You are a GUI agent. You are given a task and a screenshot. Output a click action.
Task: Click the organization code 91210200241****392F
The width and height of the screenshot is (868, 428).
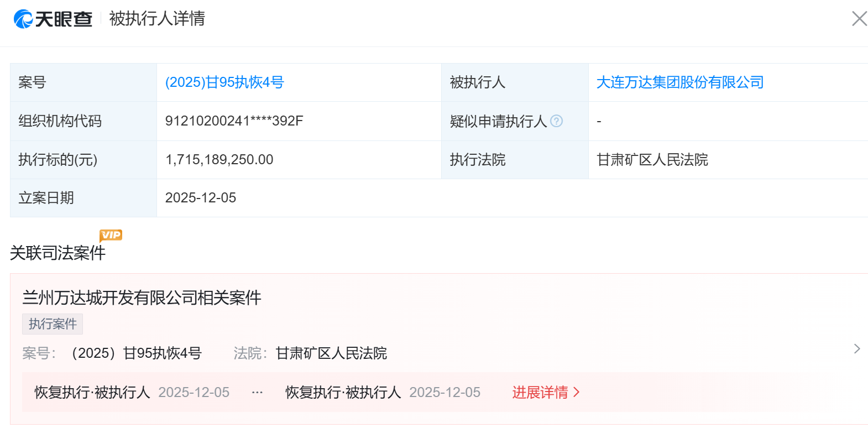(234, 121)
